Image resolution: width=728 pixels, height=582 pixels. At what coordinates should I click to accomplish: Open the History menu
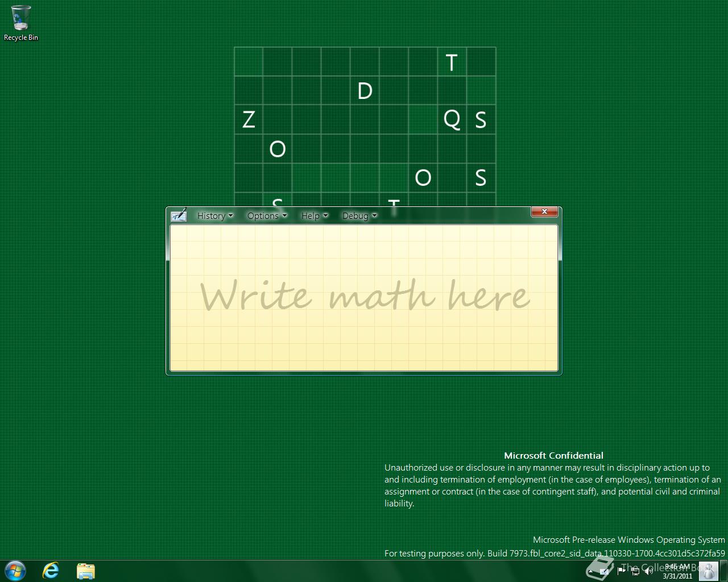point(215,216)
